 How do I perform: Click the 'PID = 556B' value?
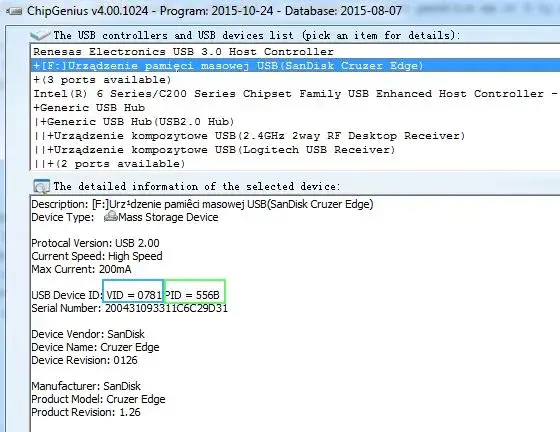(x=192, y=295)
